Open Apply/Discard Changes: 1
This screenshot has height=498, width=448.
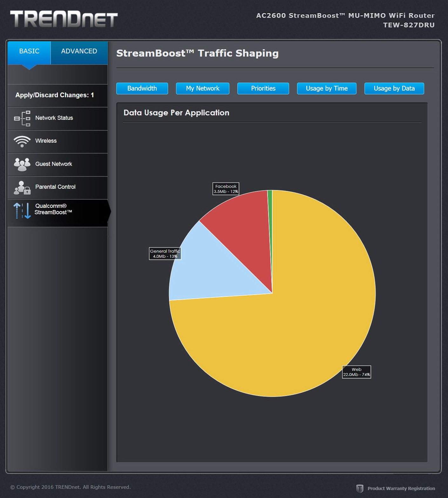(x=55, y=95)
